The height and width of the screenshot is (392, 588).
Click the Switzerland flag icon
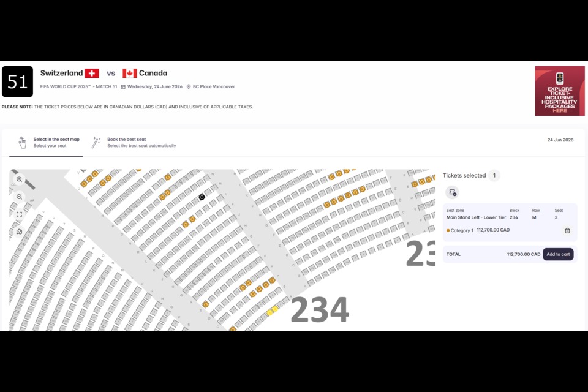(x=92, y=73)
